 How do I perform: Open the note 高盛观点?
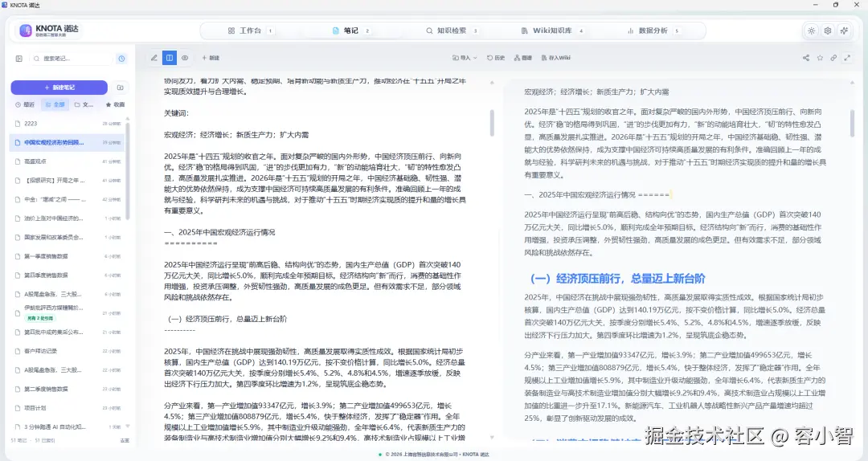click(68, 161)
